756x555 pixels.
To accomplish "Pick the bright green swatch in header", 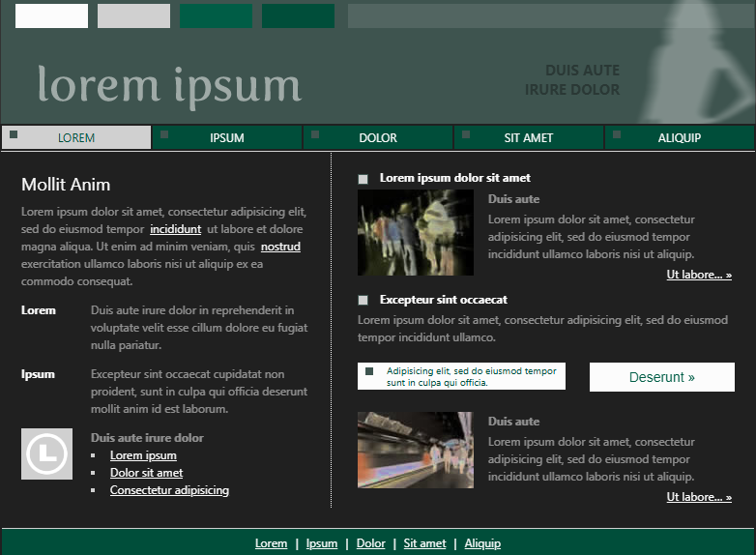I will [216, 16].
